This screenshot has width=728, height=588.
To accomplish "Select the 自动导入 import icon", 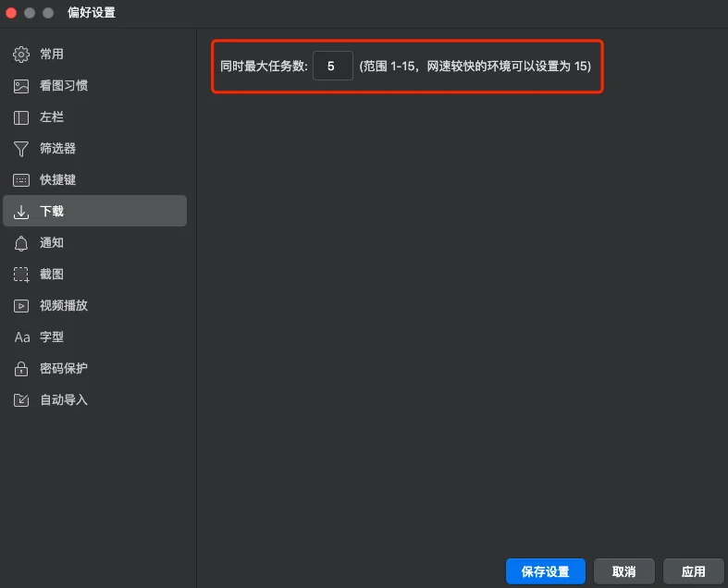I will (x=21, y=400).
